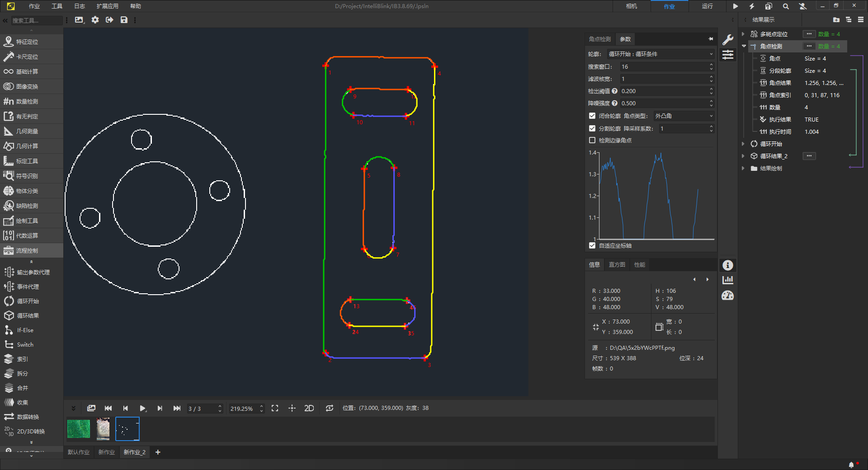The width and height of the screenshot is (868, 470).
Task: Disable the 自适应坐标轴 checkbox
Action: (592, 245)
